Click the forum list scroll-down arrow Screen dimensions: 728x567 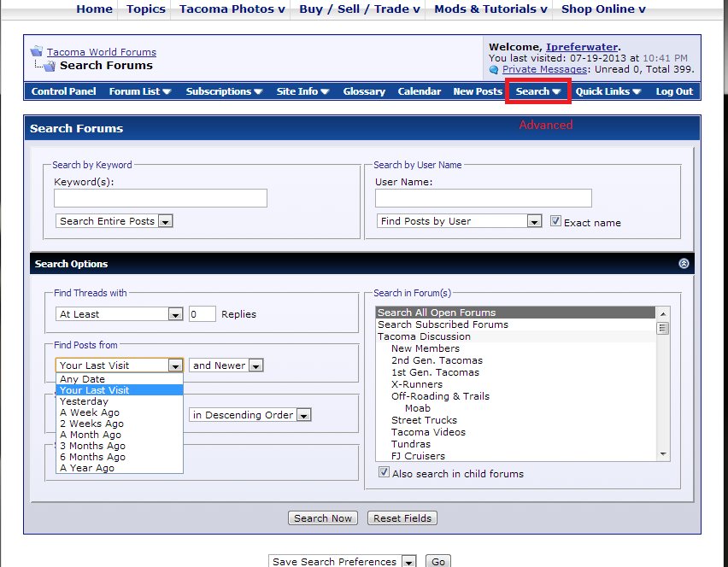[662, 454]
